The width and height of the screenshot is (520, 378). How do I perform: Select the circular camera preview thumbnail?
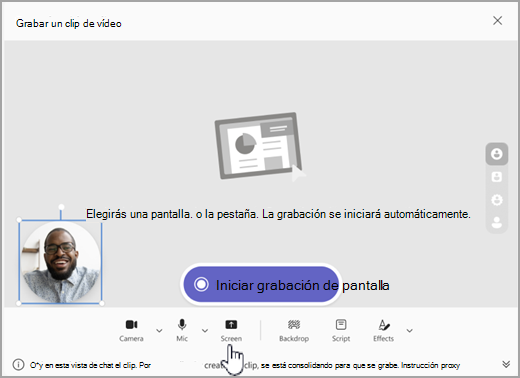[60, 262]
